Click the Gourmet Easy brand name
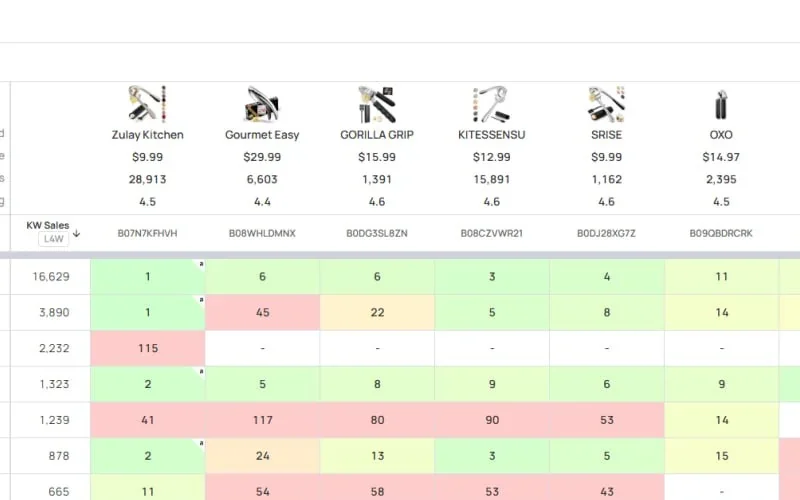 tap(262, 135)
